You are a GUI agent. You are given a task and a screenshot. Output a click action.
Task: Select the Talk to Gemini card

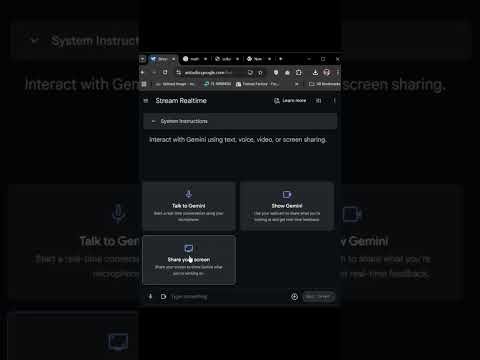(x=189, y=206)
